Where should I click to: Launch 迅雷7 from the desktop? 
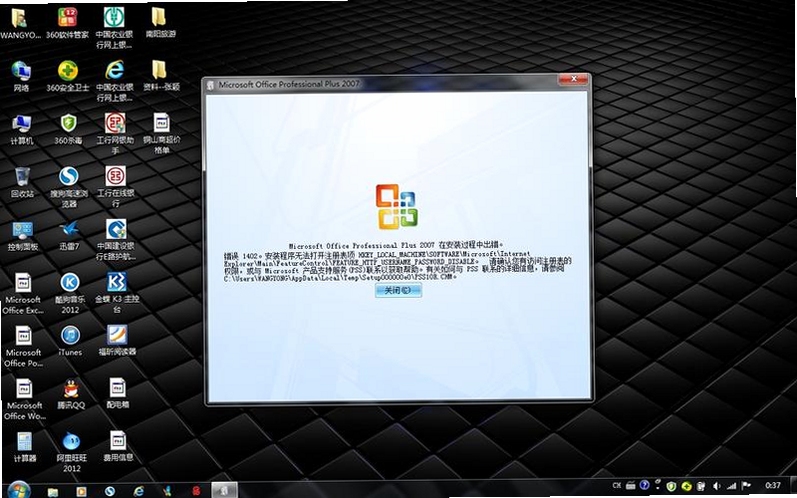click(69, 236)
